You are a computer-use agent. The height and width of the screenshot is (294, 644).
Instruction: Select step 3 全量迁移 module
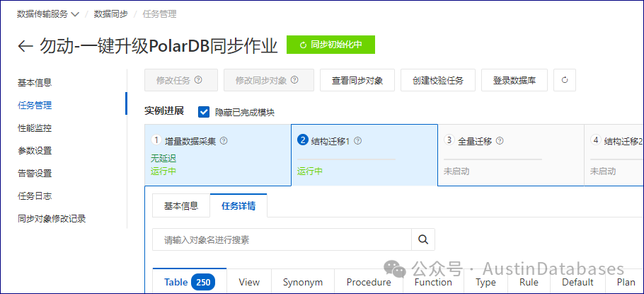(511, 155)
